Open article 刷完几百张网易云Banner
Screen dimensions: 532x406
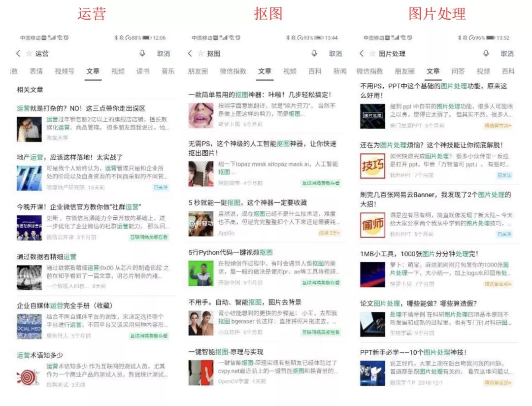pyautogui.click(x=437, y=214)
